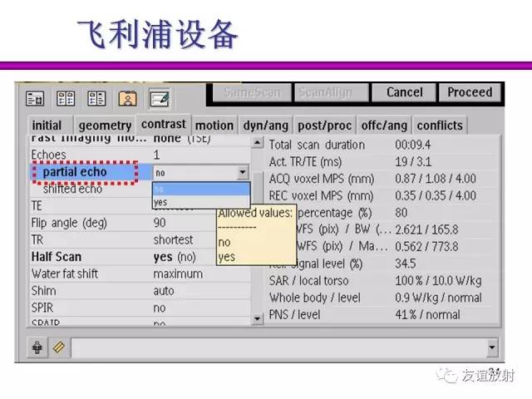
Task: Select the edit pencil toolbar icon
Action: 160,98
